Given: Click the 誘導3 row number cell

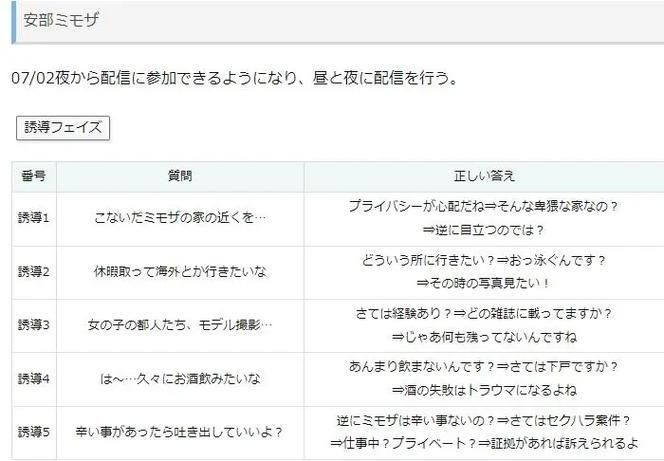Looking at the screenshot, I should [34, 325].
